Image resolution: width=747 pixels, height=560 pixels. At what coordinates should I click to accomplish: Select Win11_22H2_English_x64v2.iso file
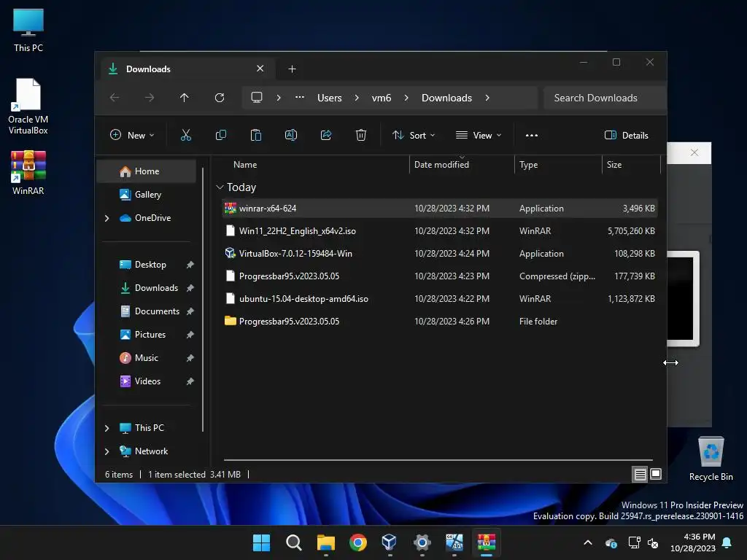pos(440,231)
